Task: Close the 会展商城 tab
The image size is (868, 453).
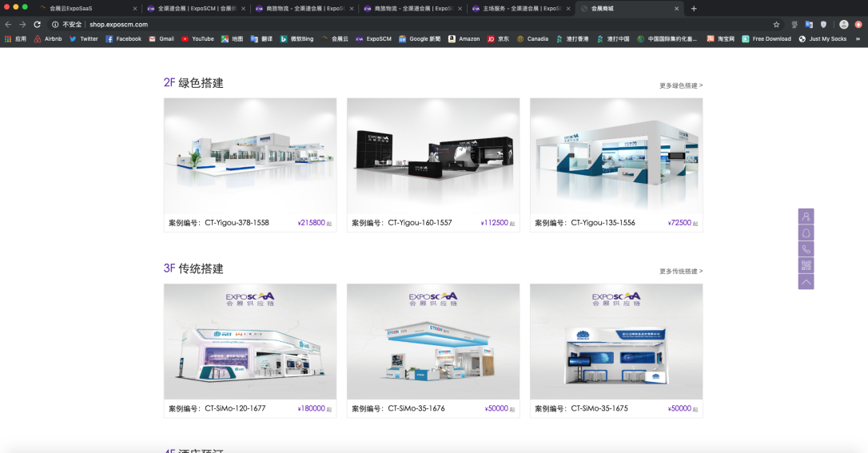Action: click(x=676, y=8)
